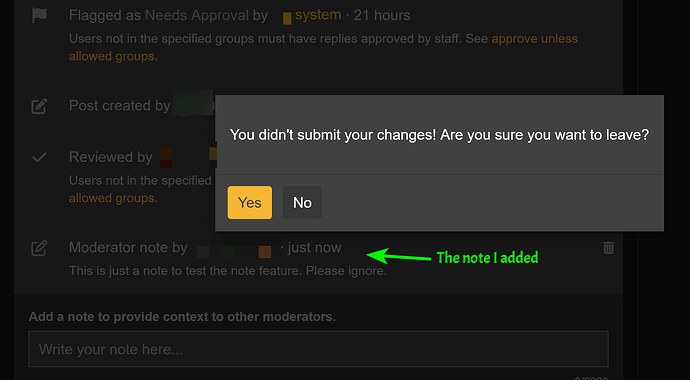Click the moderator note author avatar

click(x=265, y=252)
